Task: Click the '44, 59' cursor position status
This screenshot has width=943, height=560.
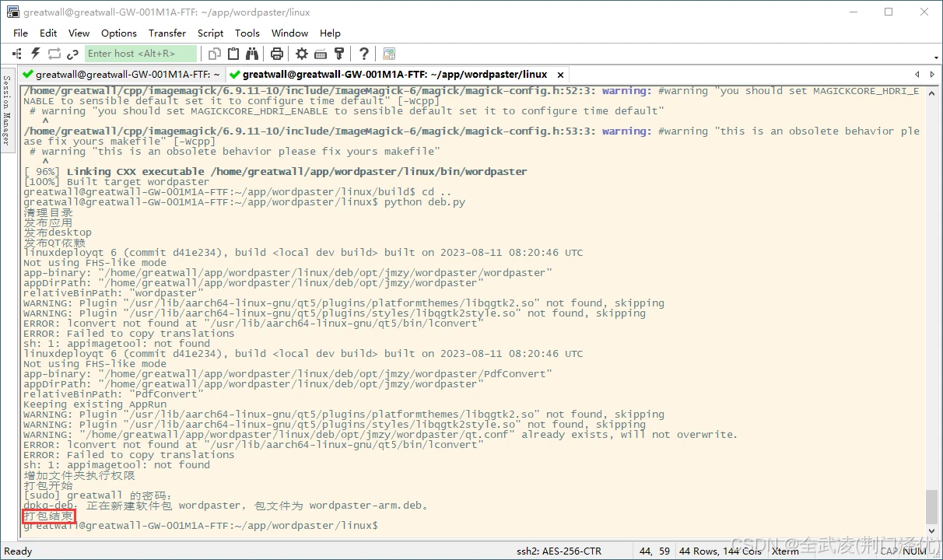Action: click(x=654, y=551)
